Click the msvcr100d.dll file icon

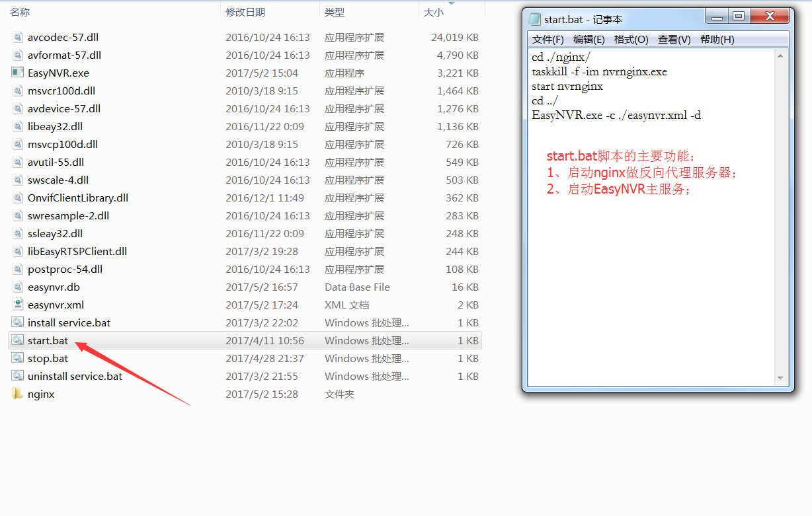click(17, 91)
